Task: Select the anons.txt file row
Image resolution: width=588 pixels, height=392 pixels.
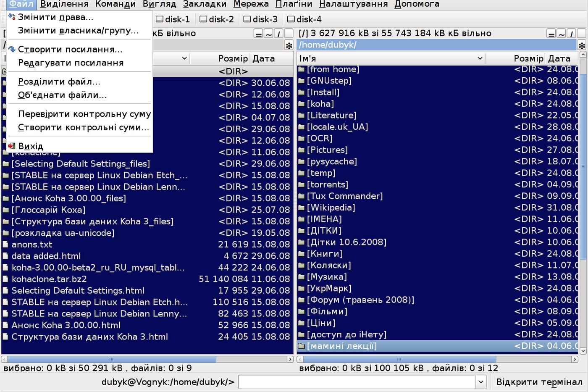Action: point(147,245)
